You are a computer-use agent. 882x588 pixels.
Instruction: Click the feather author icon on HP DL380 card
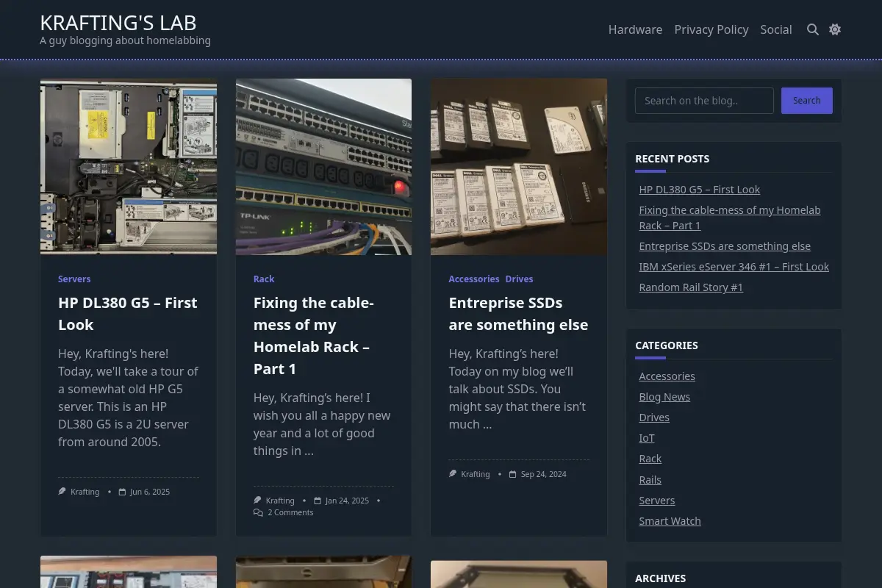coord(62,492)
